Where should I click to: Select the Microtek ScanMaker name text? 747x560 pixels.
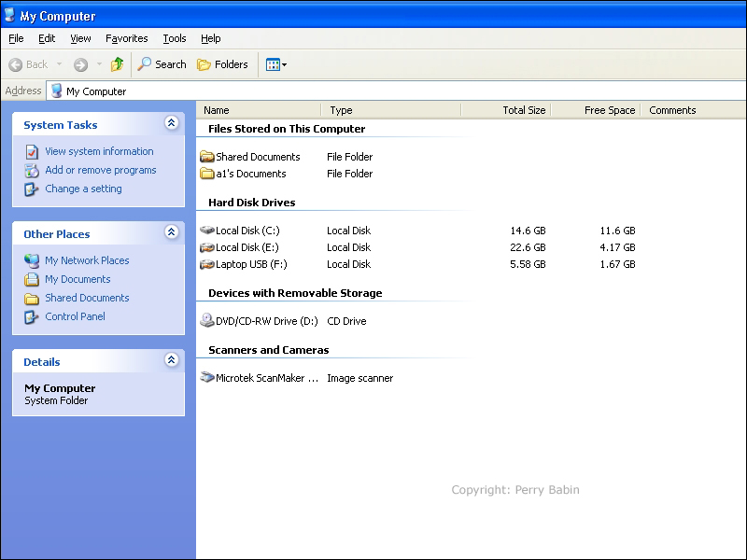(267, 378)
